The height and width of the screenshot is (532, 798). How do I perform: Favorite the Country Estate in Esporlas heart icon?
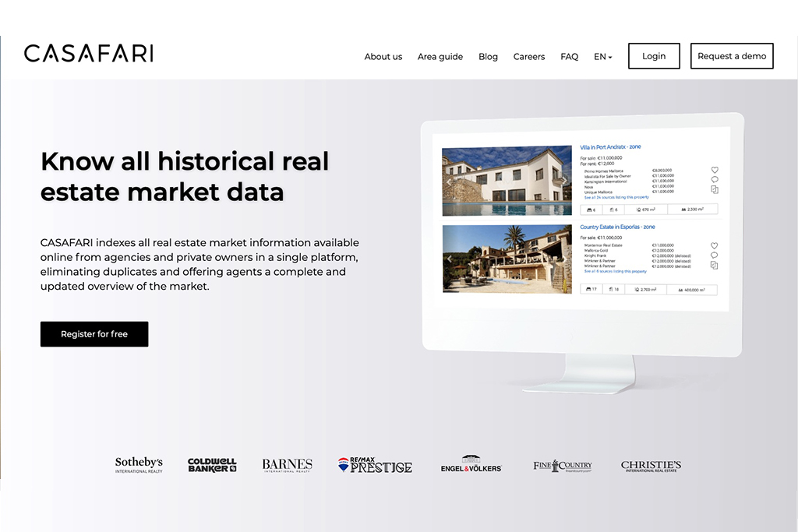tap(714, 245)
